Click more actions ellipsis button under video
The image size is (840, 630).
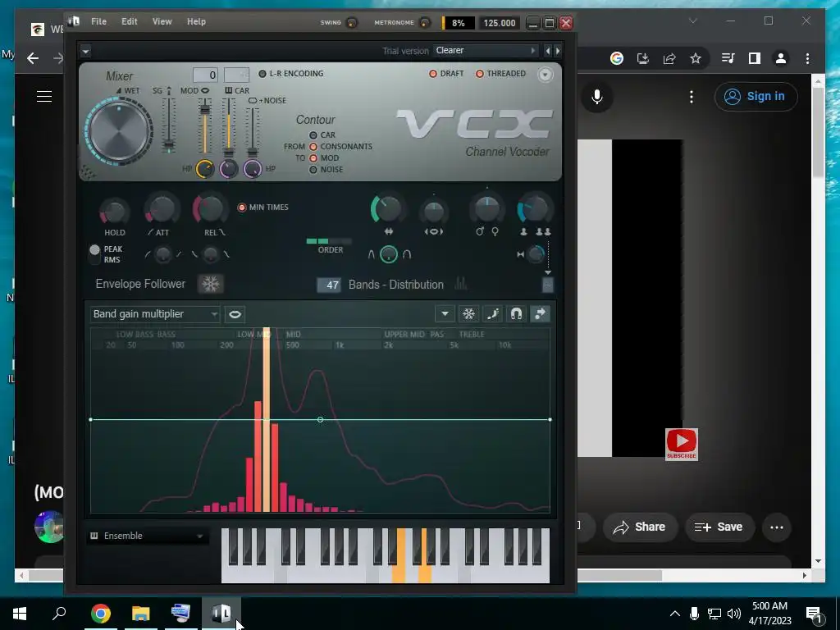pyautogui.click(x=777, y=527)
